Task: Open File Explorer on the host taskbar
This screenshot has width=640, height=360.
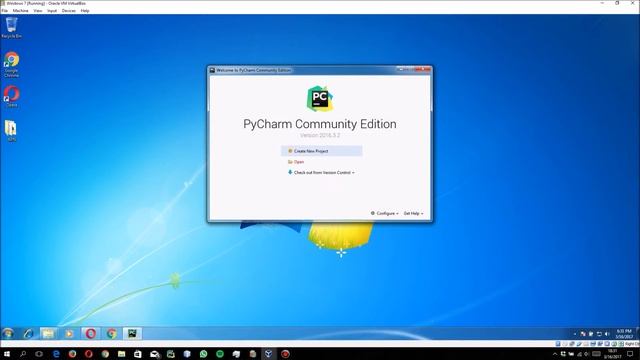Action: click(121, 354)
